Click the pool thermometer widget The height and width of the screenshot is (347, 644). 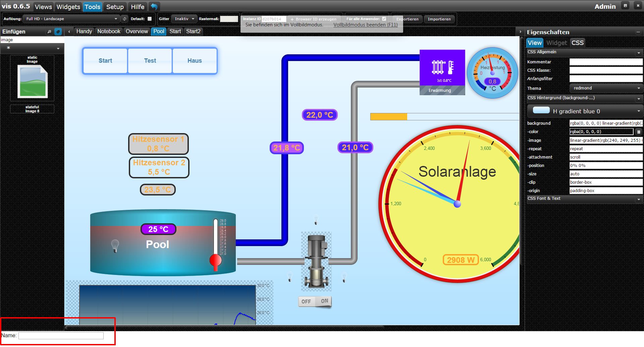click(x=216, y=245)
